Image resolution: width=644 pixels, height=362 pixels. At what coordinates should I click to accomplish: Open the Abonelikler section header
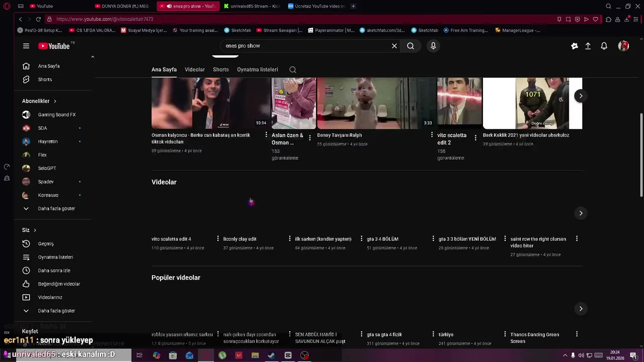[x=39, y=101]
